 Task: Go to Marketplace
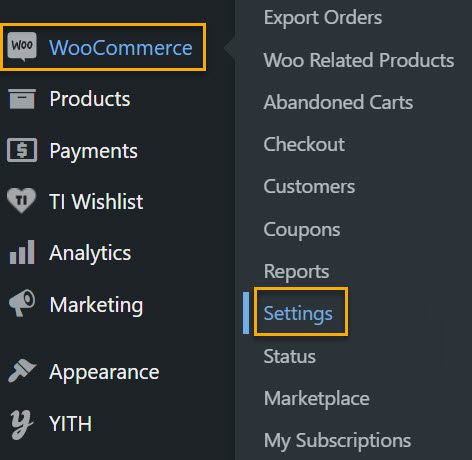pos(317,398)
